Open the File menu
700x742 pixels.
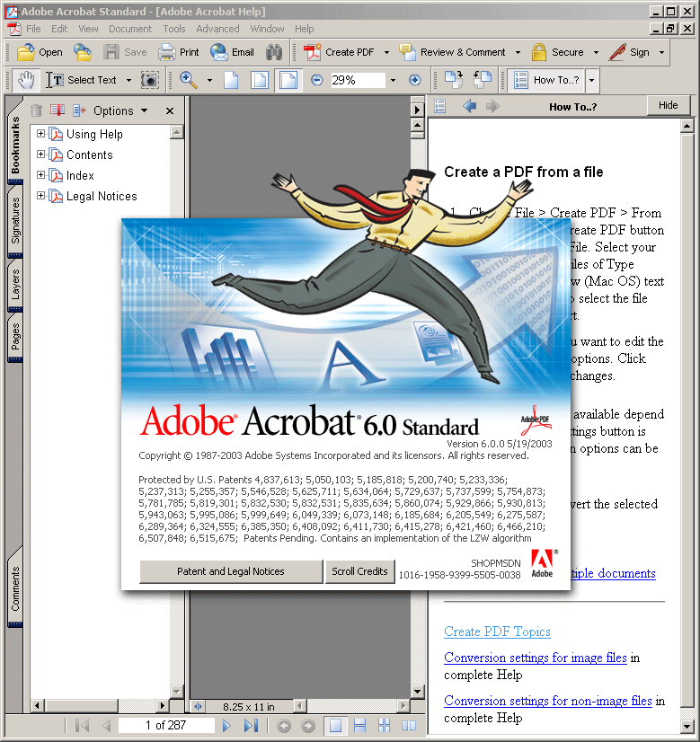33,29
